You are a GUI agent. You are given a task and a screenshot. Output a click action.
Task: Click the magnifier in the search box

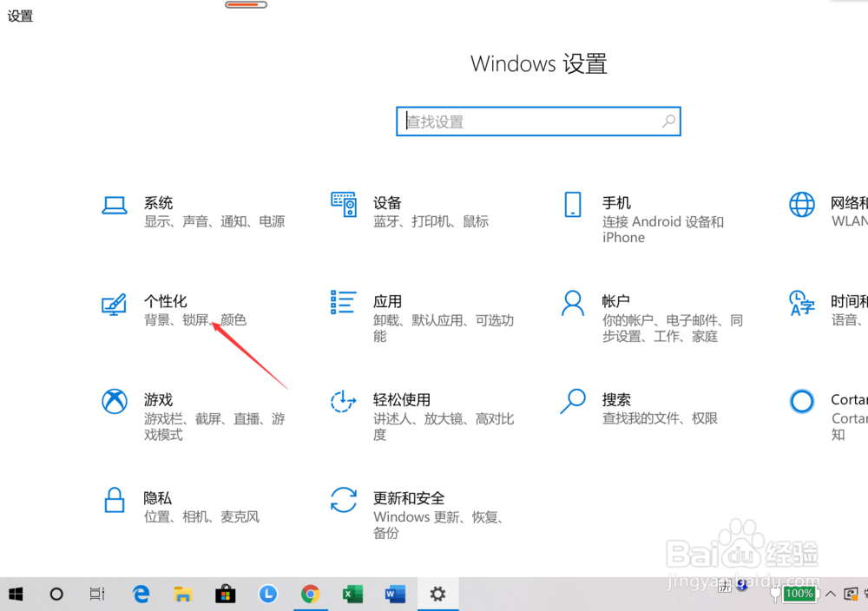[x=667, y=122]
